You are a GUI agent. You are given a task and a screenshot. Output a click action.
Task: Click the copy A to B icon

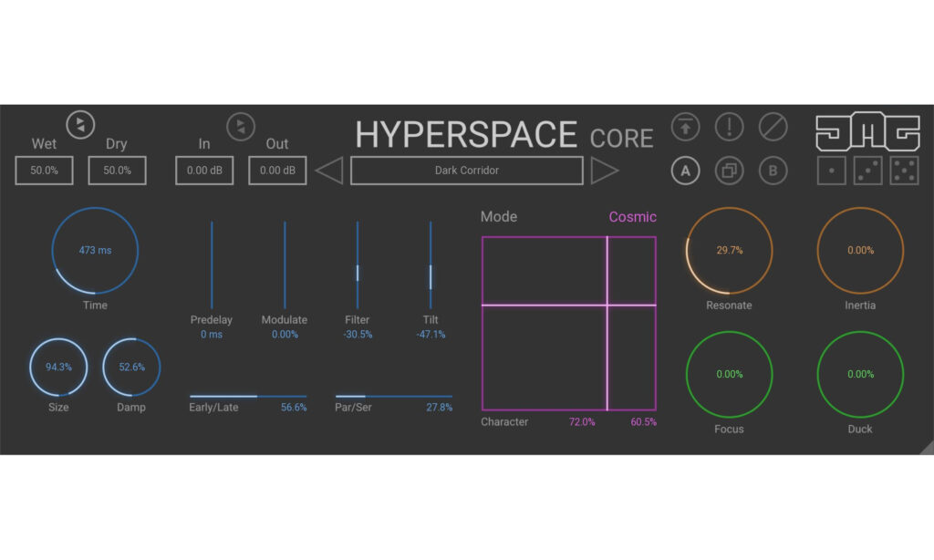729,171
